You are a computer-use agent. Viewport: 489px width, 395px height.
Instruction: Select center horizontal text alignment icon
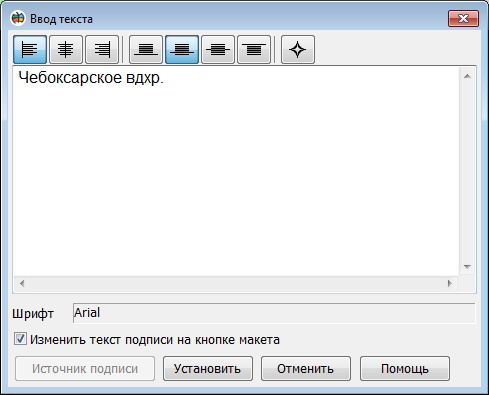coord(66,49)
